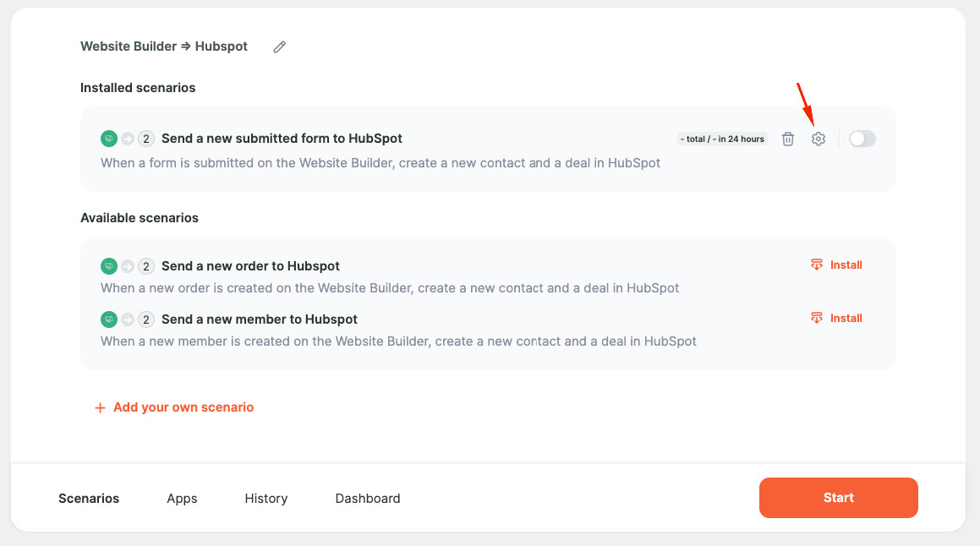Switch to the Scenarios tab
The image size is (980, 546).
click(89, 499)
